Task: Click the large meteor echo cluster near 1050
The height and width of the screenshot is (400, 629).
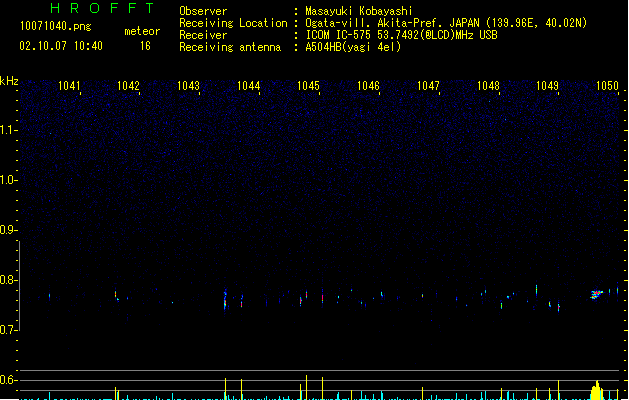Action: [597, 294]
